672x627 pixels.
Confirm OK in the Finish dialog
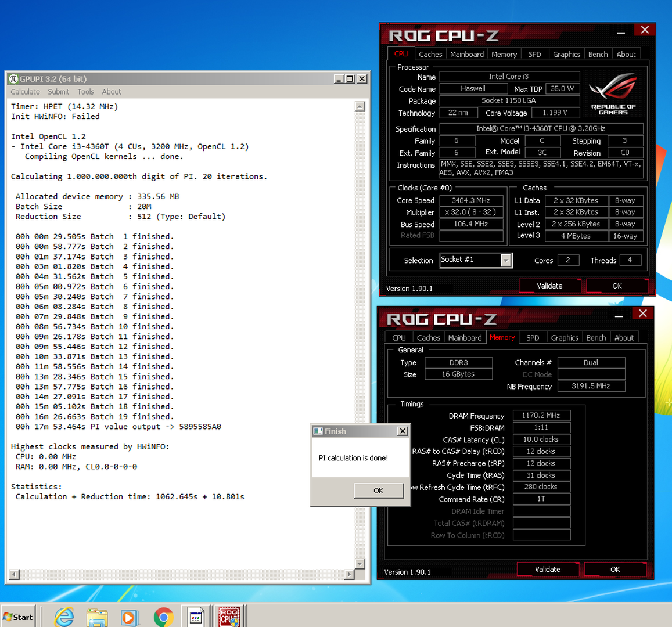coord(379,491)
